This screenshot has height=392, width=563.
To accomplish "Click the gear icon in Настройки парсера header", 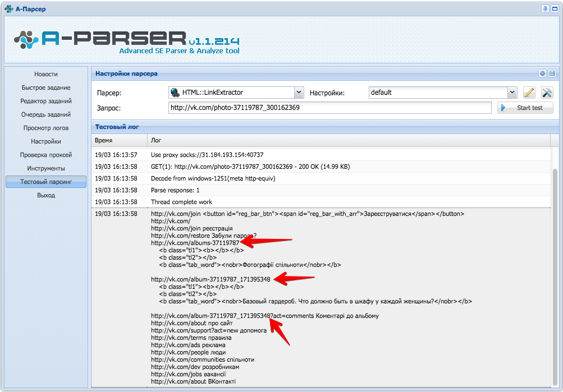I will coord(542,73).
